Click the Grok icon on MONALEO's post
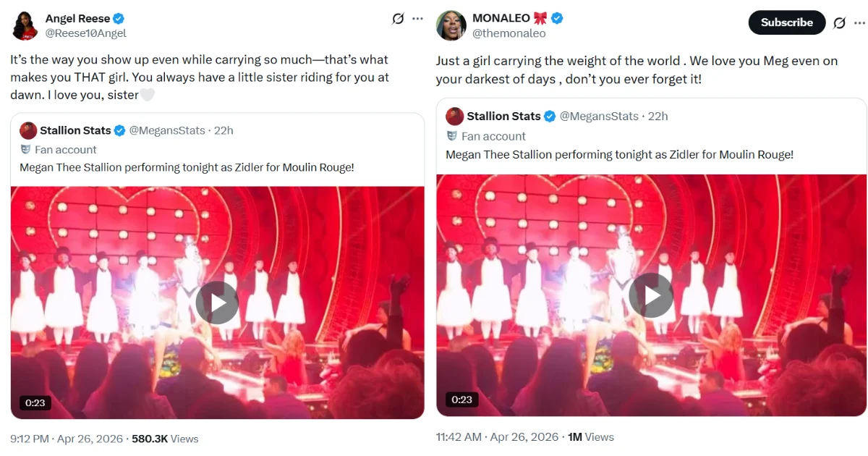The image size is (868, 456). (x=839, y=22)
